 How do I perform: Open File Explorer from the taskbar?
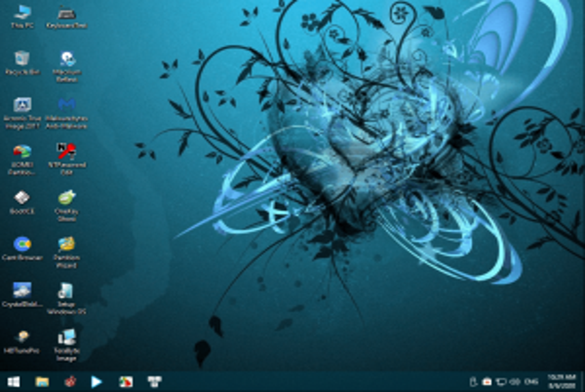pos(42,382)
